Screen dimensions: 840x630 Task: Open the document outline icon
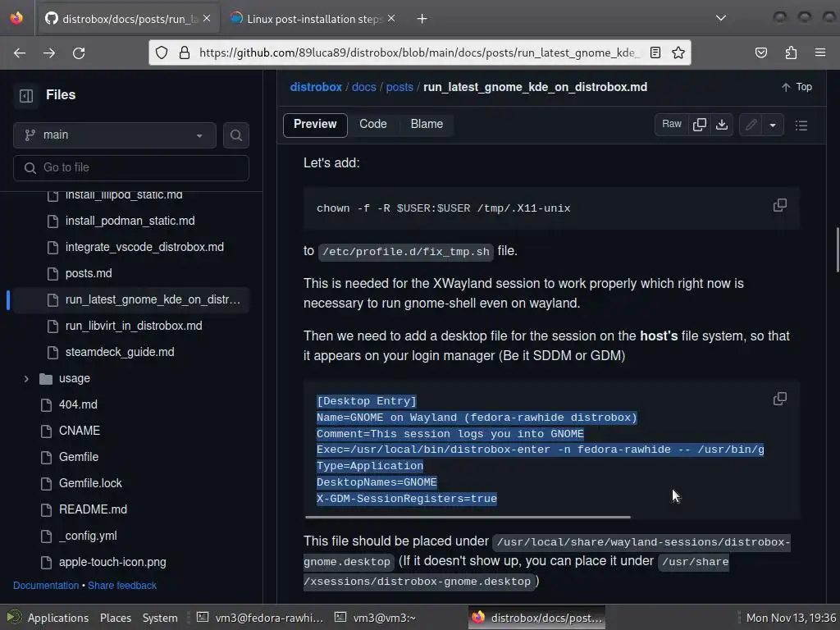tap(801, 125)
